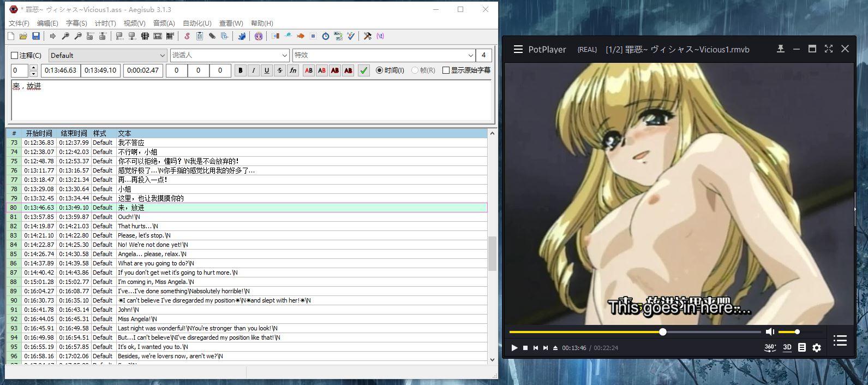Open subtitles file with folder icon
The width and height of the screenshot is (868, 385).
click(x=23, y=36)
